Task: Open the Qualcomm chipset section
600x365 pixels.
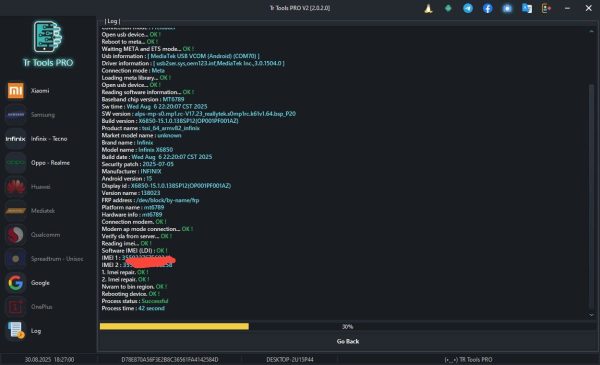Action: coord(45,235)
